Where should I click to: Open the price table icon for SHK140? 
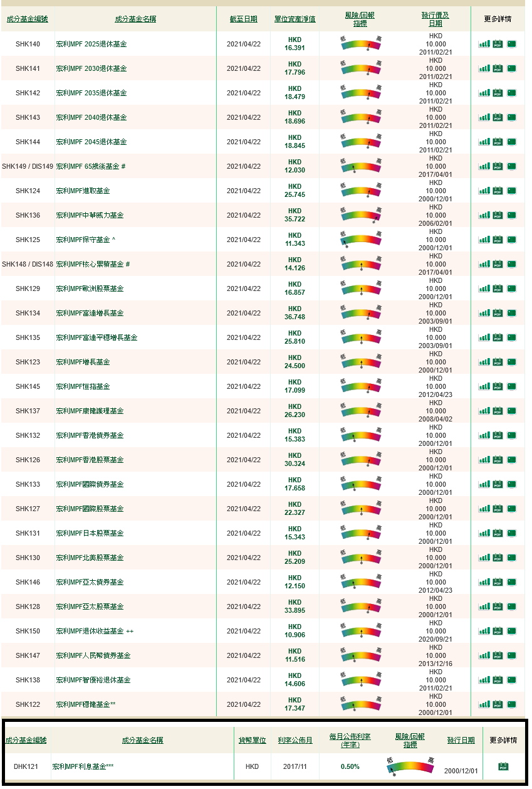click(x=512, y=44)
